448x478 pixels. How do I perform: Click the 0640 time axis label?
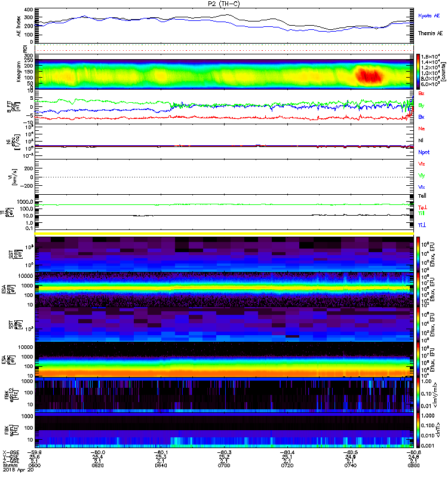point(161,465)
